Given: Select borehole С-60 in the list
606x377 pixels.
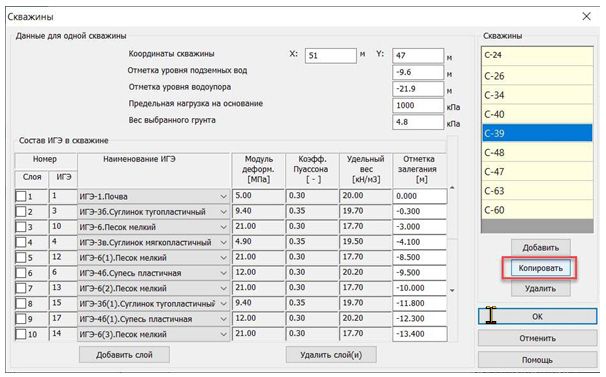Looking at the screenshot, I should (537, 210).
